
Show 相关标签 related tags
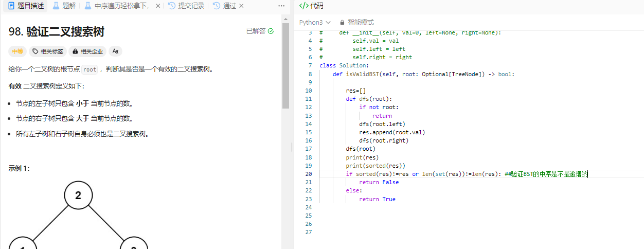point(47,51)
